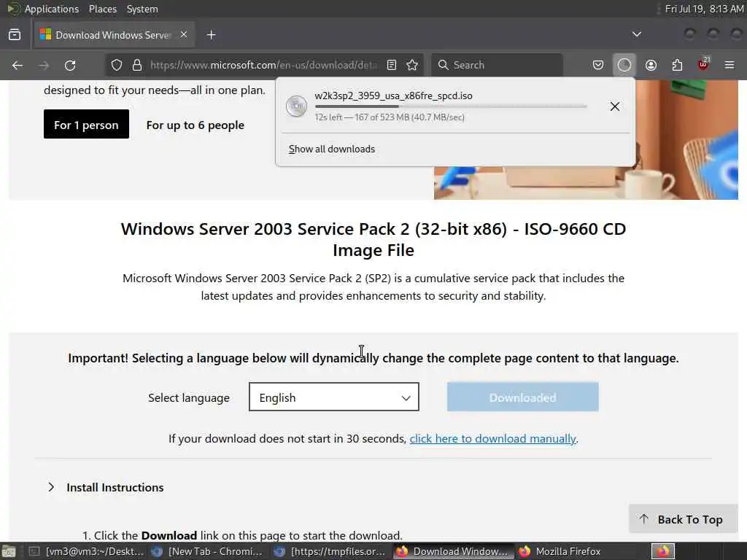Screen dimensions: 747x560
Task: Click here to download manually link
Action: coord(492,438)
